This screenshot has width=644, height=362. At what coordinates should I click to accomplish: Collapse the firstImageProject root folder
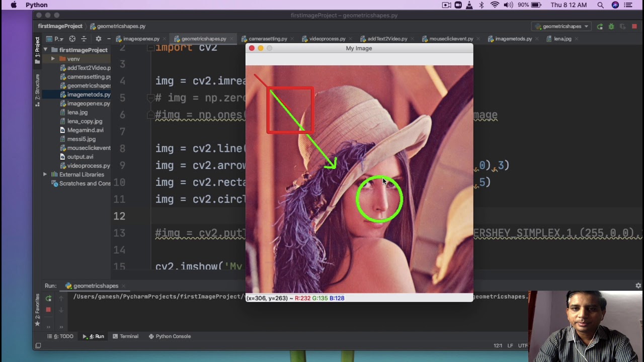pos(45,50)
